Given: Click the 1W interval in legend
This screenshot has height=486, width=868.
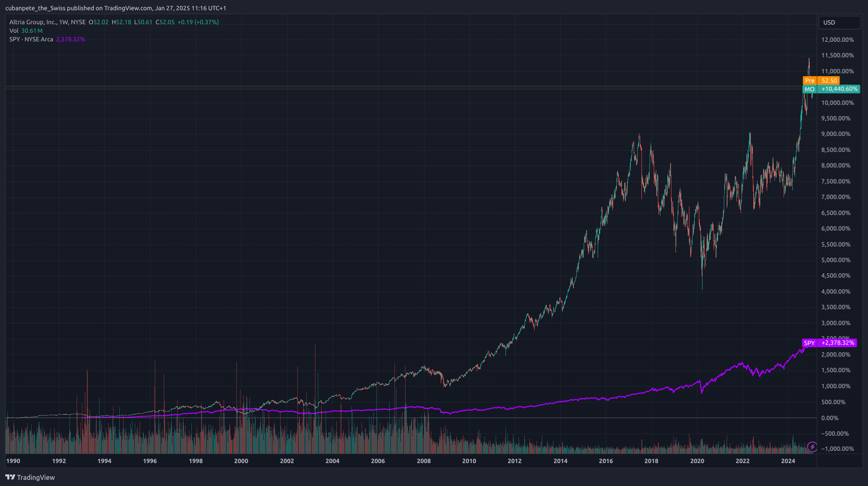Looking at the screenshot, I should point(63,22).
